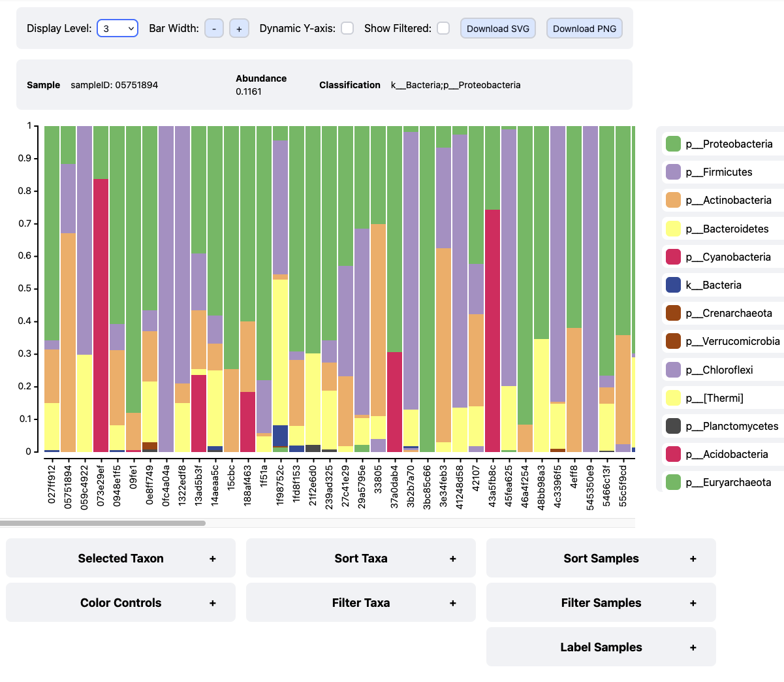Expand the Color Controls panel
The height and width of the screenshot is (682, 784).
121,603
